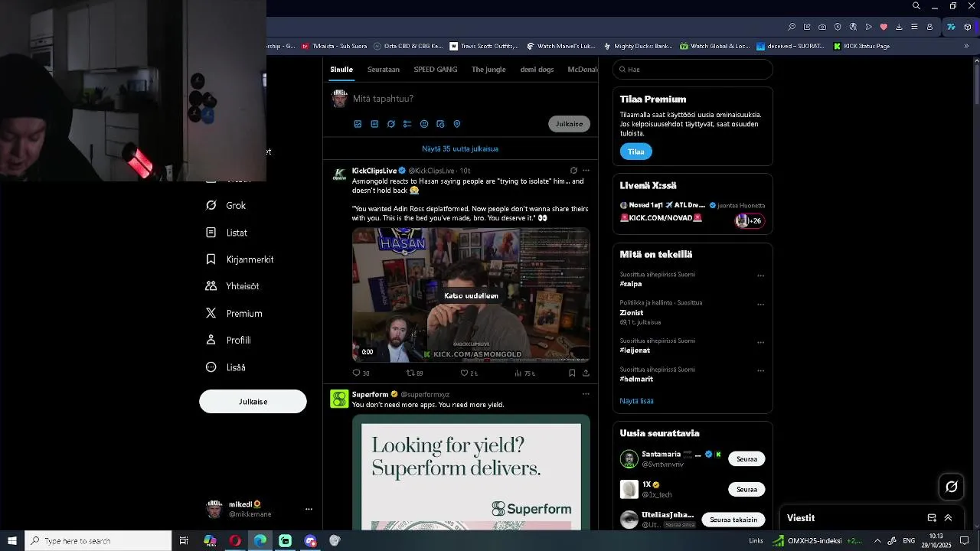Switch to Seurataan tab
Viewport: 980px width, 551px height.
(x=384, y=69)
